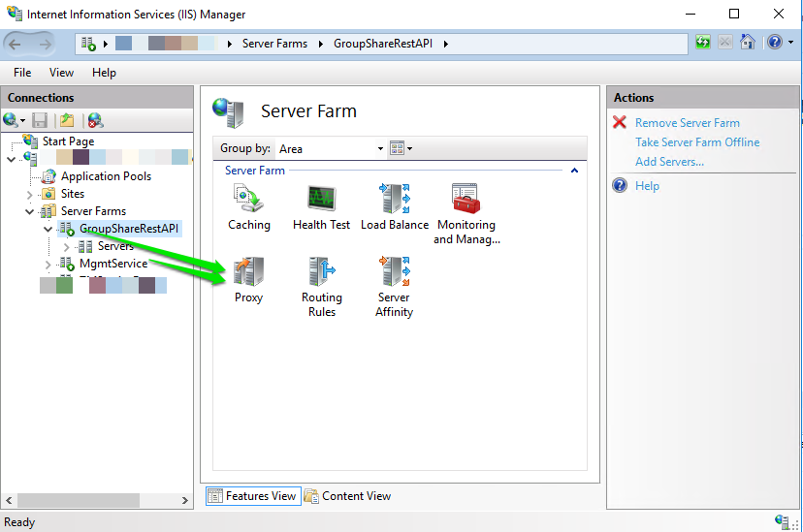
Task: Open the Group by dropdown
Action: point(331,148)
